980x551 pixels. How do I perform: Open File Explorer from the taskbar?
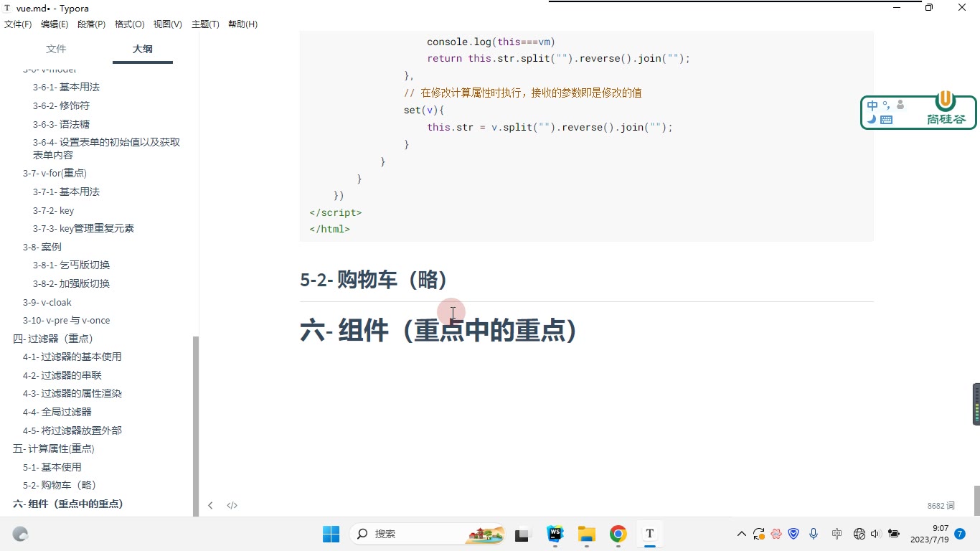coord(587,534)
